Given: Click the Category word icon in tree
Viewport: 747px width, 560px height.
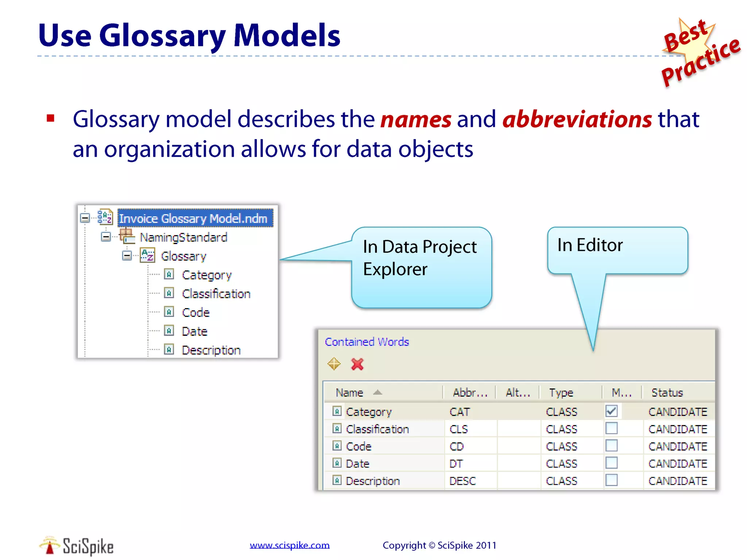Looking at the screenshot, I should pos(169,274).
